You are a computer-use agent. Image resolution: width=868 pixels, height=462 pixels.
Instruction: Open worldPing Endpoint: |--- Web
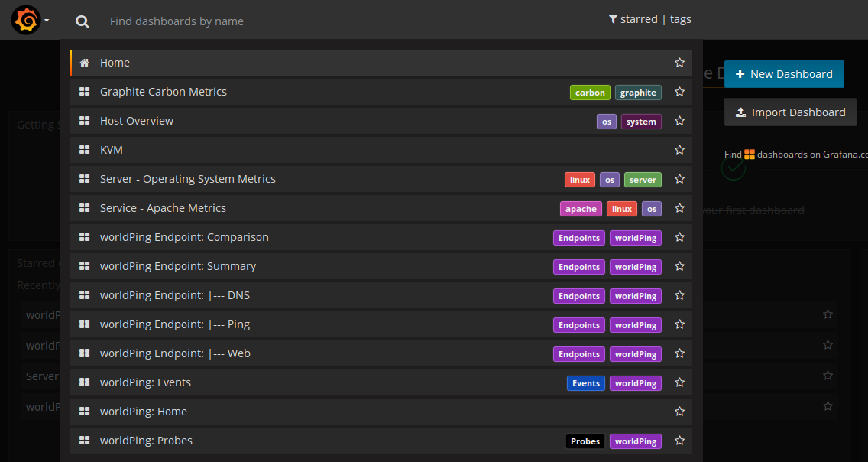point(381,353)
